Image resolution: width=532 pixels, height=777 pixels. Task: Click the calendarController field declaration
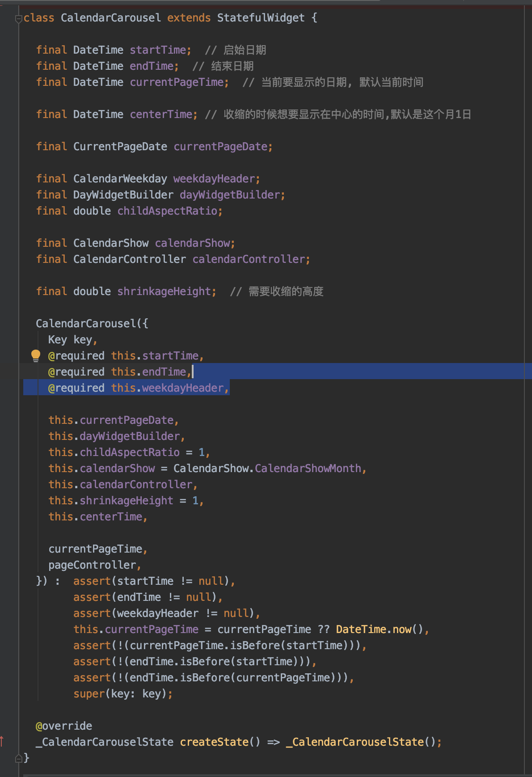pos(173,259)
